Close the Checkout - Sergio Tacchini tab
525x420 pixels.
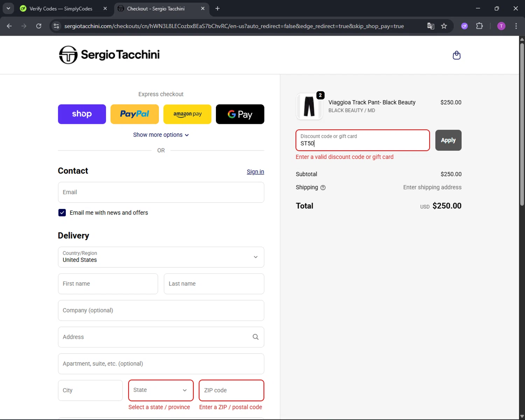(203, 8)
